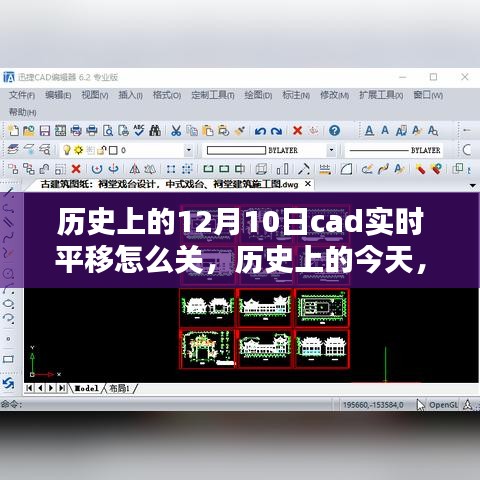Undo the last action
Viewport: 480px width, 480px height.
coord(260,131)
